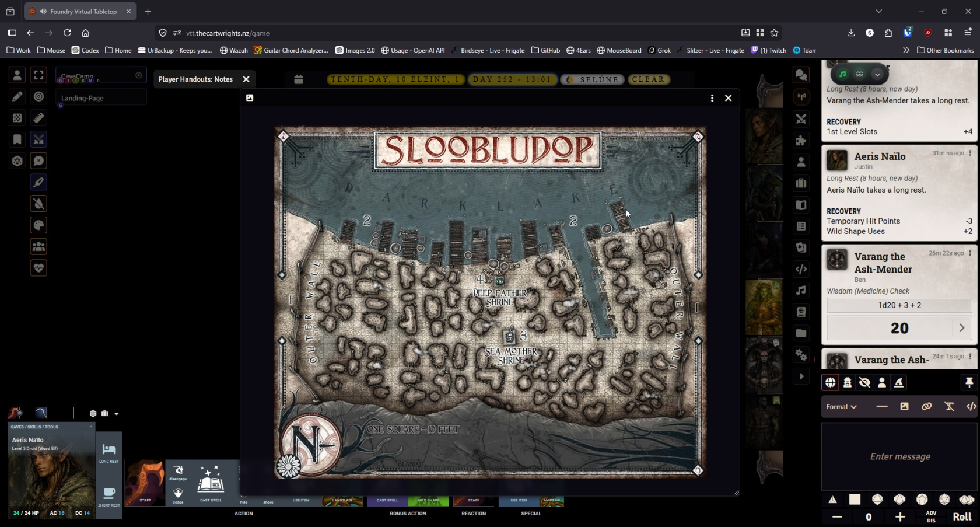Select the blind roll crossed-eye mode
Viewport: 980px width, 527px height.
pyautogui.click(x=864, y=382)
